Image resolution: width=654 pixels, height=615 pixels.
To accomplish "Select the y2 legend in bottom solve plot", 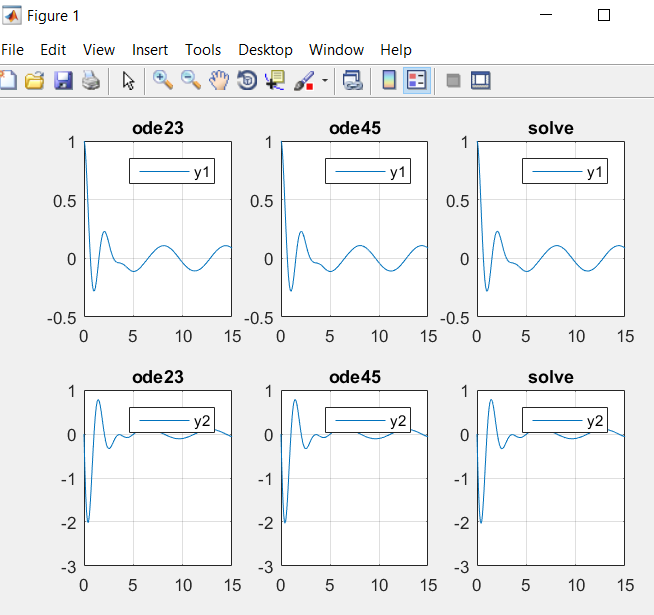I will (565, 420).
